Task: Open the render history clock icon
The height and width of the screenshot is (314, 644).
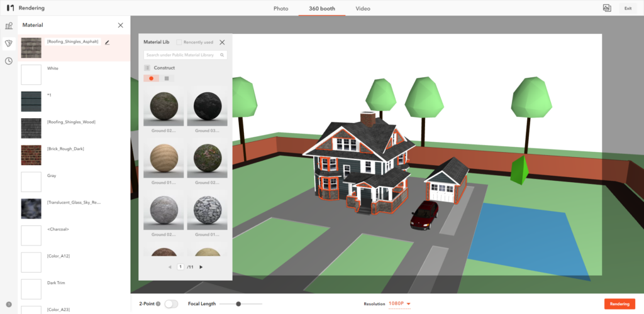Action: pyautogui.click(x=9, y=61)
